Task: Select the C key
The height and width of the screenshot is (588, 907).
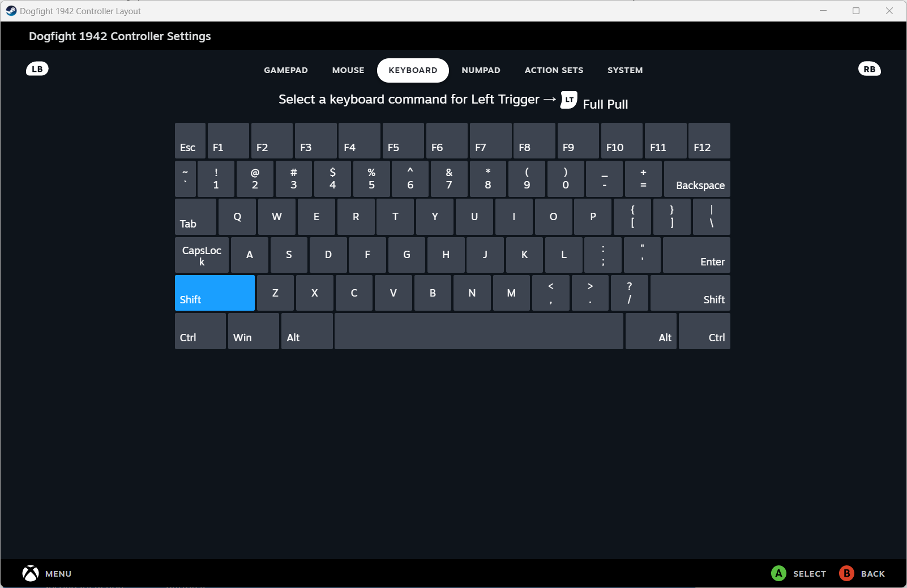Action: point(354,293)
